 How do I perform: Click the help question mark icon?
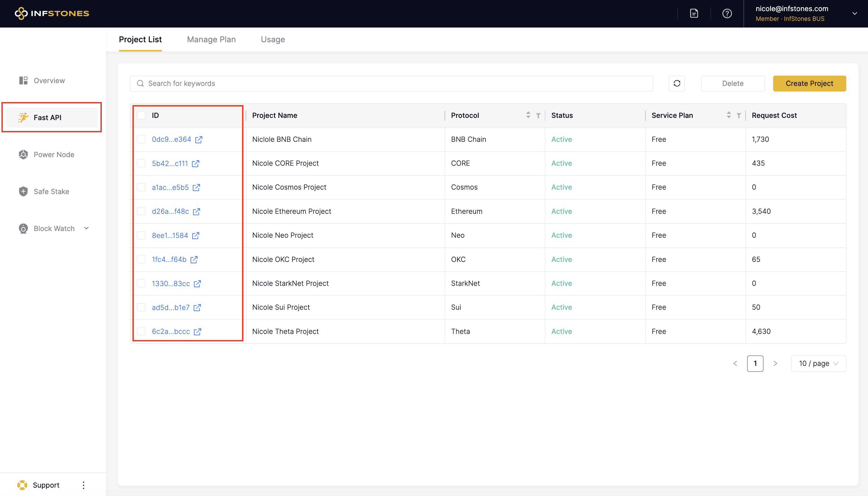pyautogui.click(x=727, y=13)
